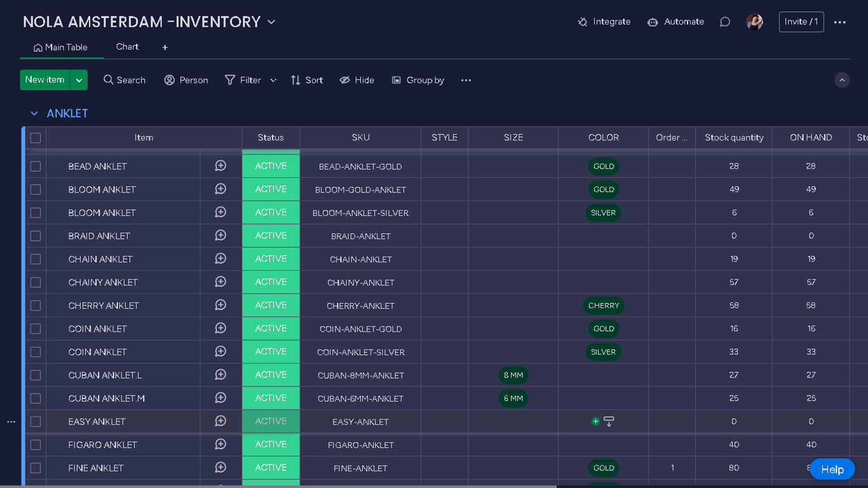Image resolution: width=868 pixels, height=488 pixels.
Task: Open the Help widget
Action: [832, 470]
